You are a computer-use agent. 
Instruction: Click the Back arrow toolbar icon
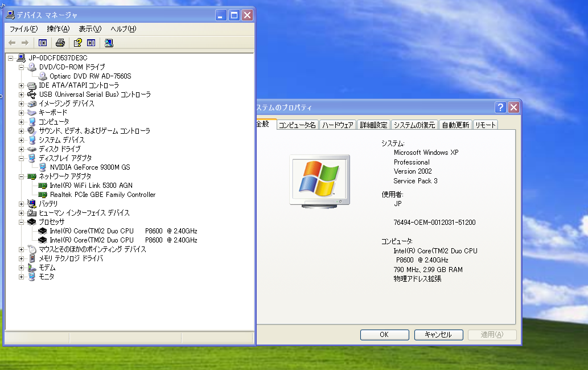(12, 43)
